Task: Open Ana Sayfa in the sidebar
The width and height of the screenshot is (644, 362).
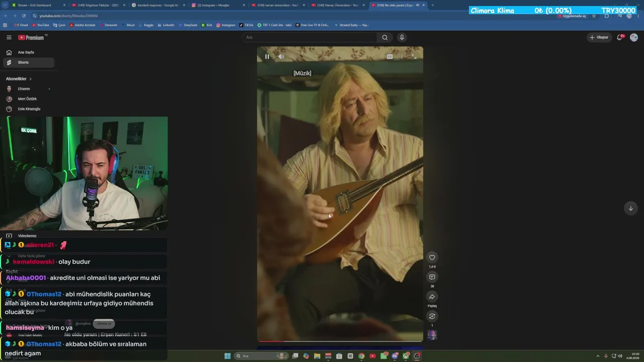Action: 29,52
